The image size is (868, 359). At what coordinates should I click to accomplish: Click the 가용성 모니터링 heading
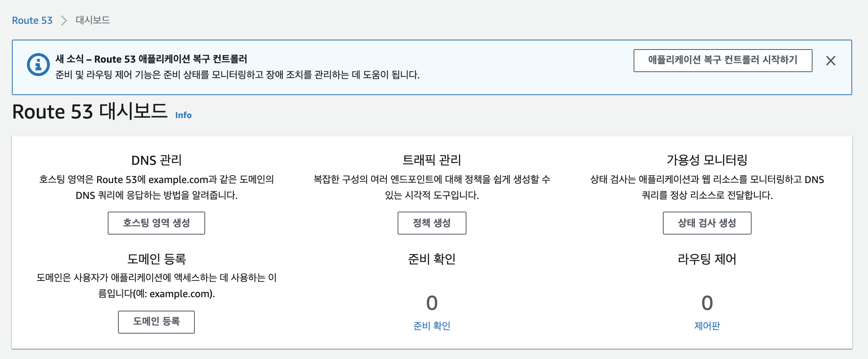pos(707,160)
